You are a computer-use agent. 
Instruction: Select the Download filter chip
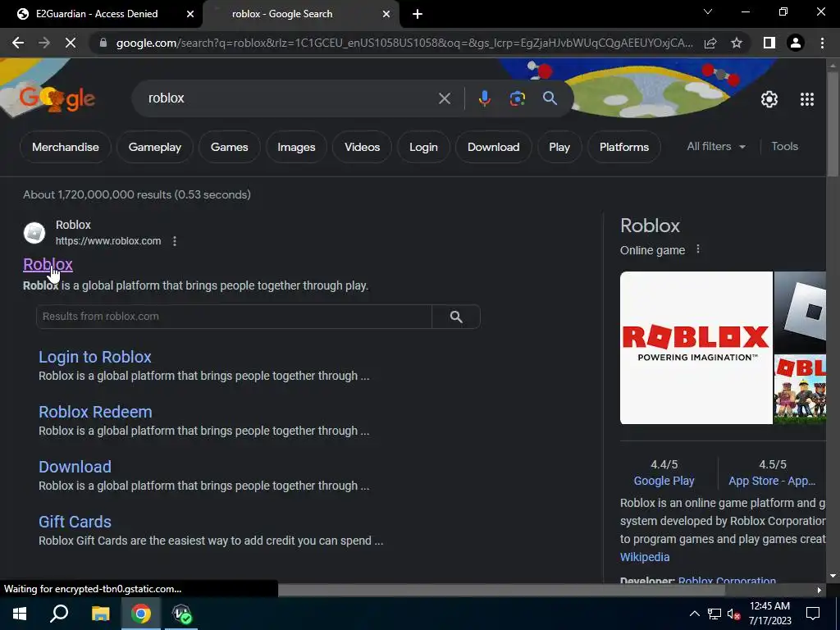point(493,147)
